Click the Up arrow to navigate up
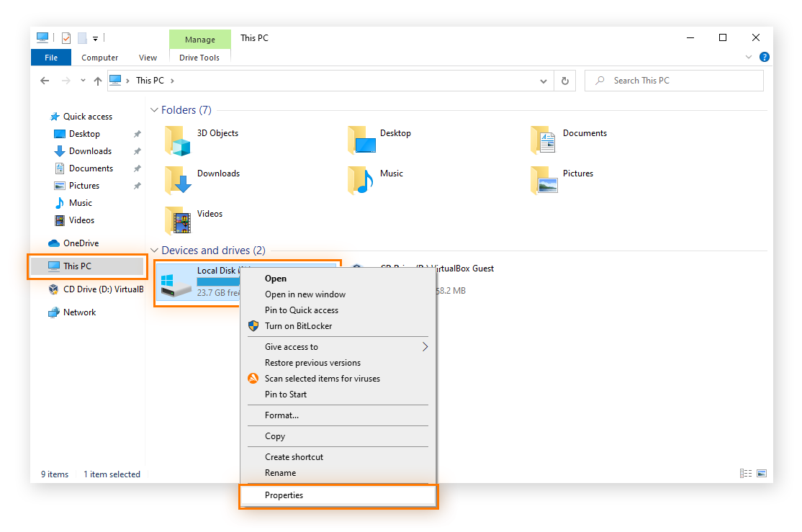Image resolution: width=802 pixels, height=532 pixels. point(98,81)
